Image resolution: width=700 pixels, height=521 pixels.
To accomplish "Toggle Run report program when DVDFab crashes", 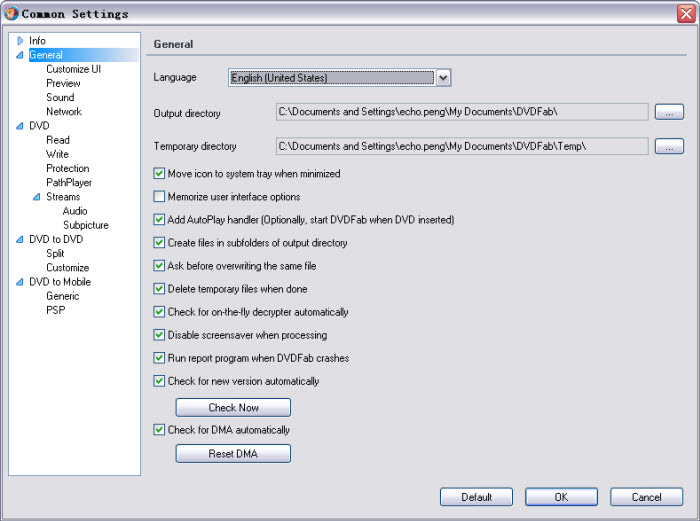I will pos(159,358).
